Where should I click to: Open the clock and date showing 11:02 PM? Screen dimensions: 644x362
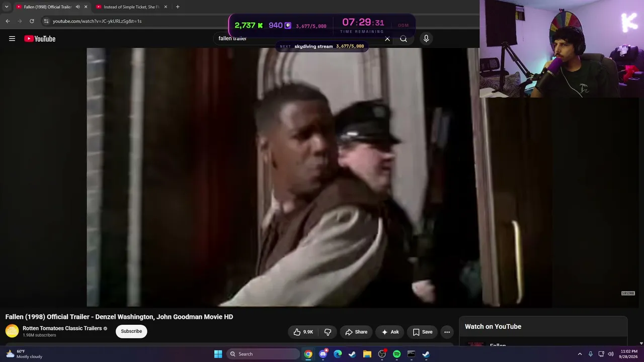click(x=628, y=354)
